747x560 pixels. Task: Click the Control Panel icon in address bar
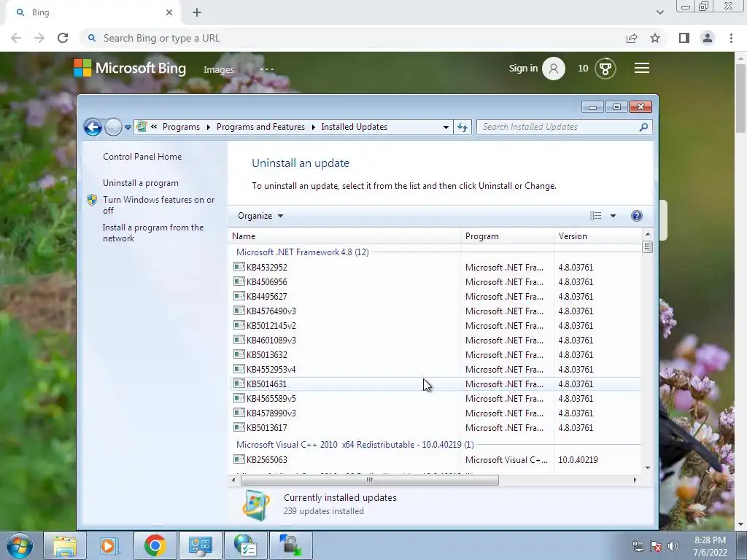point(142,127)
